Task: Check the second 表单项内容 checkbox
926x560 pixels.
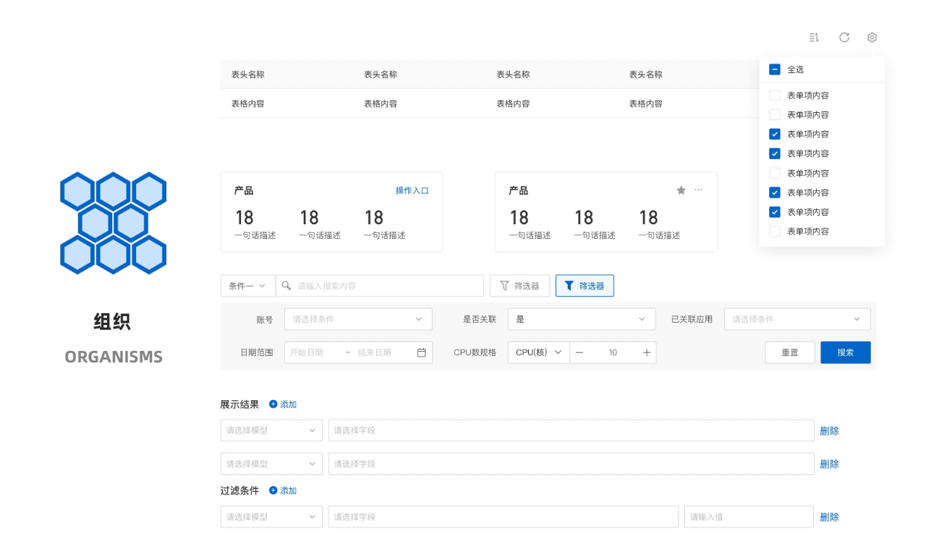Action: (775, 114)
